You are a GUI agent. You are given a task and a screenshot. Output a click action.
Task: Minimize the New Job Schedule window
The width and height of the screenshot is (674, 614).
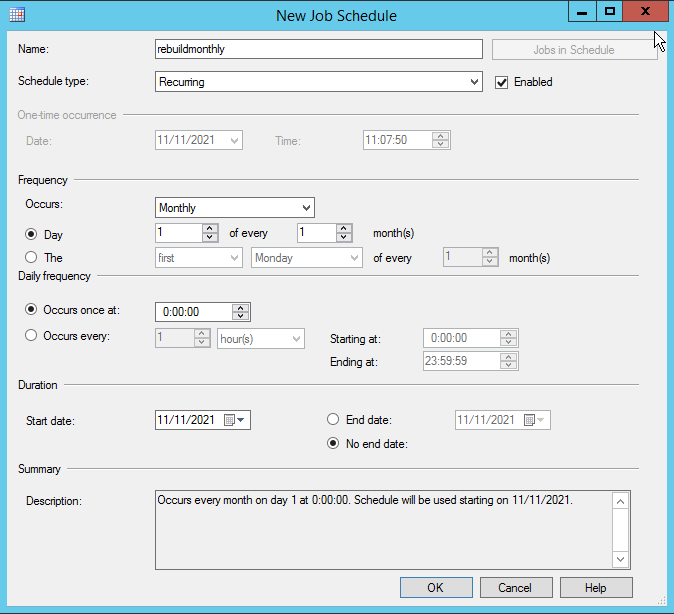pyautogui.click(x=582, y=12)
